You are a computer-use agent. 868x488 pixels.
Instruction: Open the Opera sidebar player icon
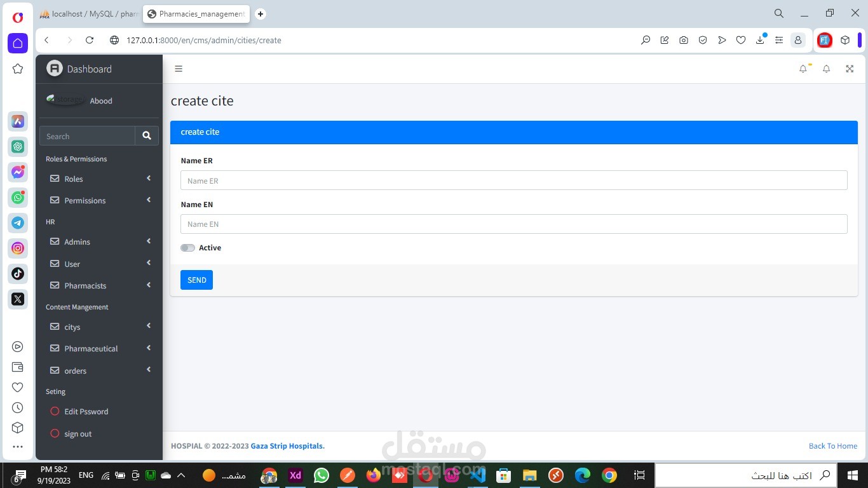click(x=18, y=346)
